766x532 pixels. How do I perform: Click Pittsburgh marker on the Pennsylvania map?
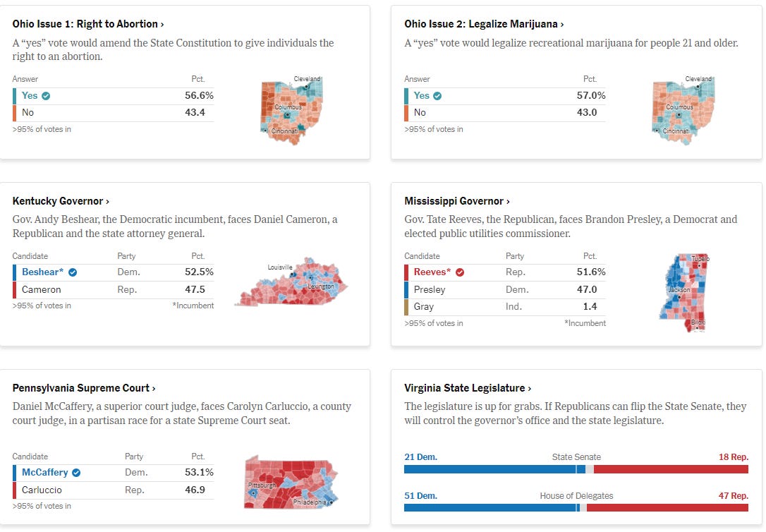[253, 495]
